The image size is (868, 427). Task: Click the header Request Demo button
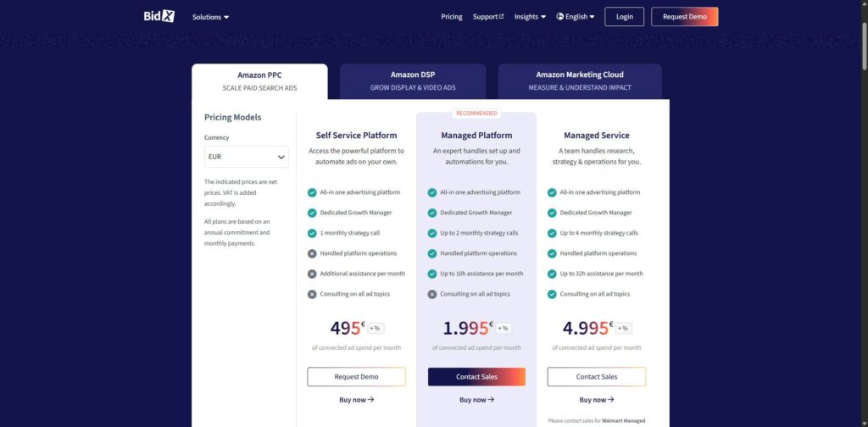tap(685, 17)
